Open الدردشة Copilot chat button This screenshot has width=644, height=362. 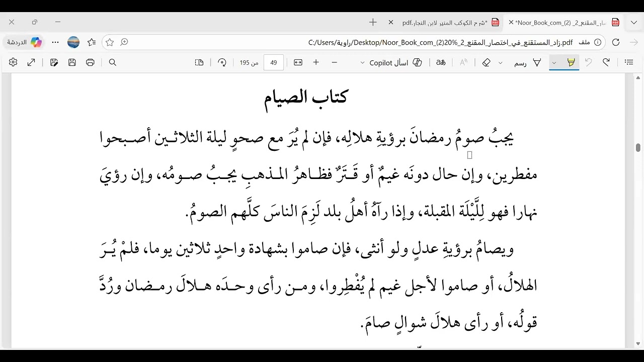tap(24, 42)
